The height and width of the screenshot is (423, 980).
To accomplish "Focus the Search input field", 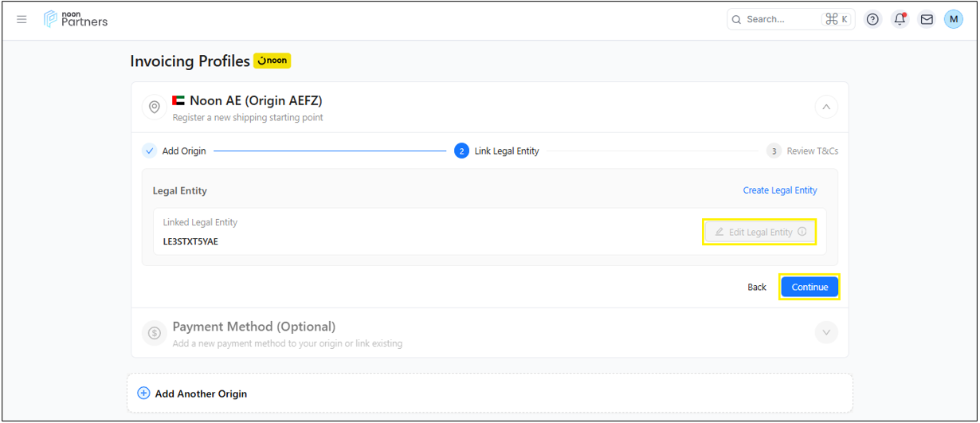I will pos(781,19).
